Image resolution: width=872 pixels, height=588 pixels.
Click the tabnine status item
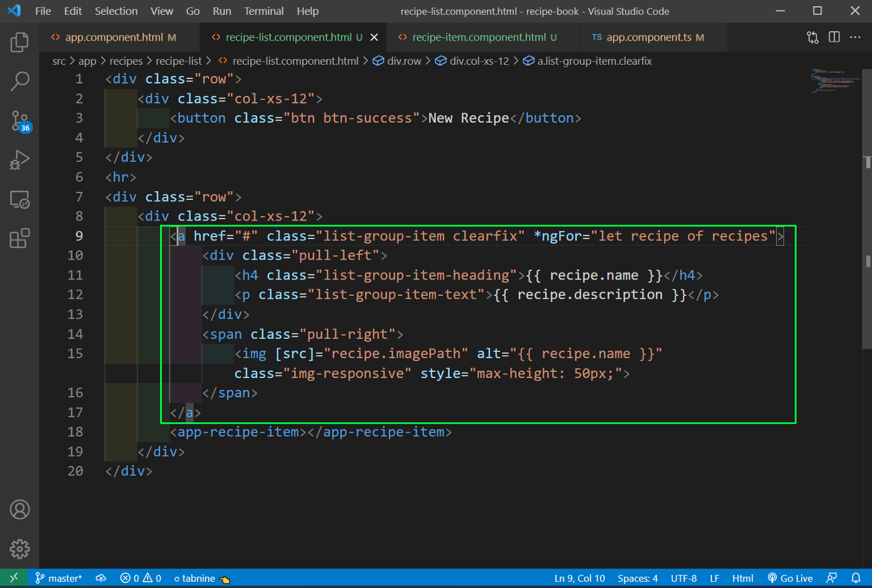point(202,578)
